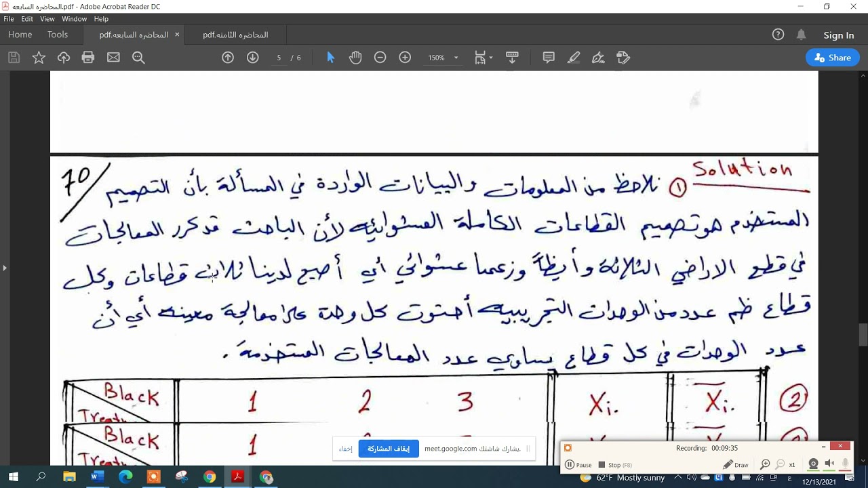The width and height of the screenshot is (868, 488).
Task: Open the more tools icon
Action: pyautogui.click(x=623, y=58)
